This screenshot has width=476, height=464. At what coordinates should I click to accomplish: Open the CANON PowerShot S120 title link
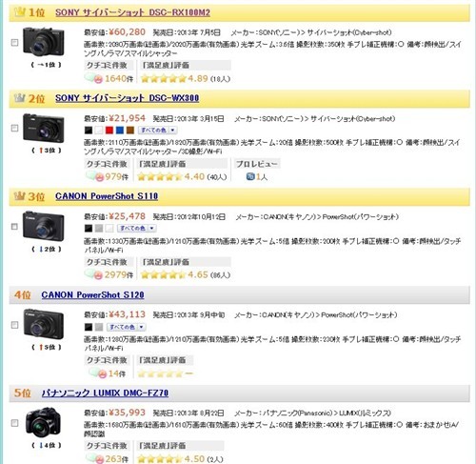[x=92, y=294]
